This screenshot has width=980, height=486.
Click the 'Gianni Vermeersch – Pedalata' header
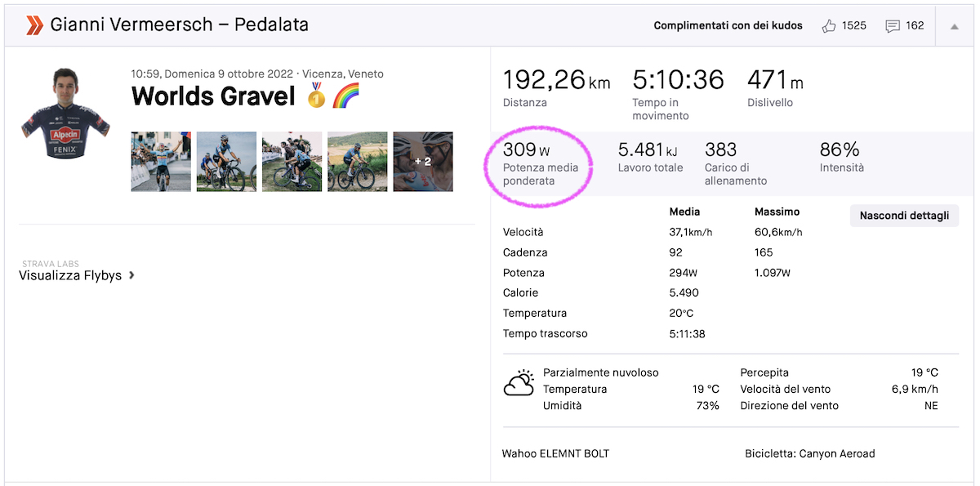[x=180, y=25]
